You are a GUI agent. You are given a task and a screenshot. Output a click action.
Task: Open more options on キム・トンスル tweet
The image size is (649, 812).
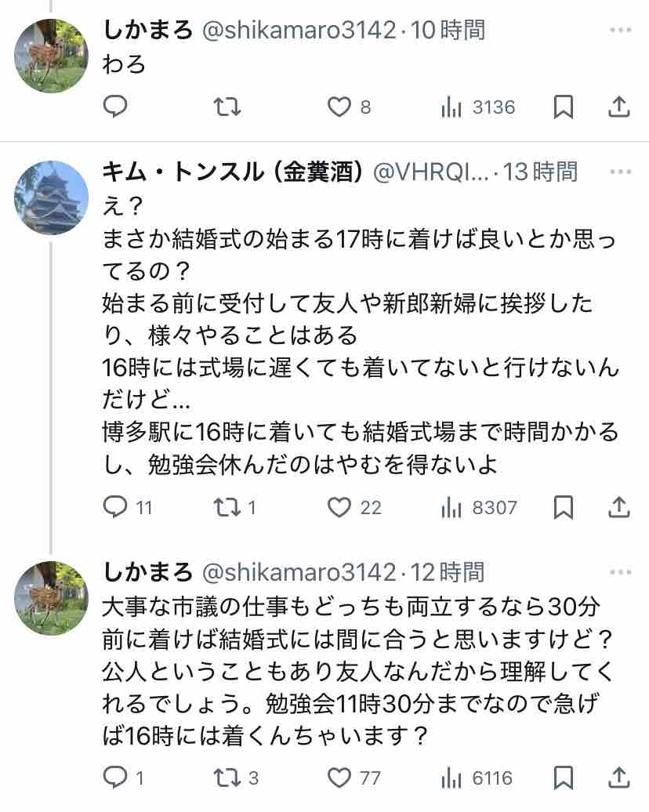tap(620, 171)
